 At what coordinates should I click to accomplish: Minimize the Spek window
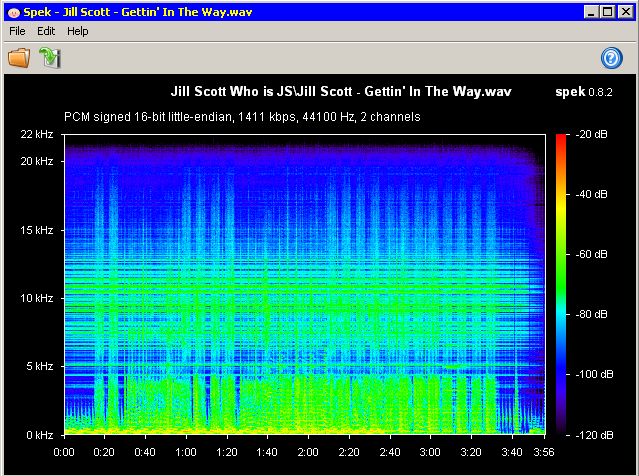(x=591, y=12)
